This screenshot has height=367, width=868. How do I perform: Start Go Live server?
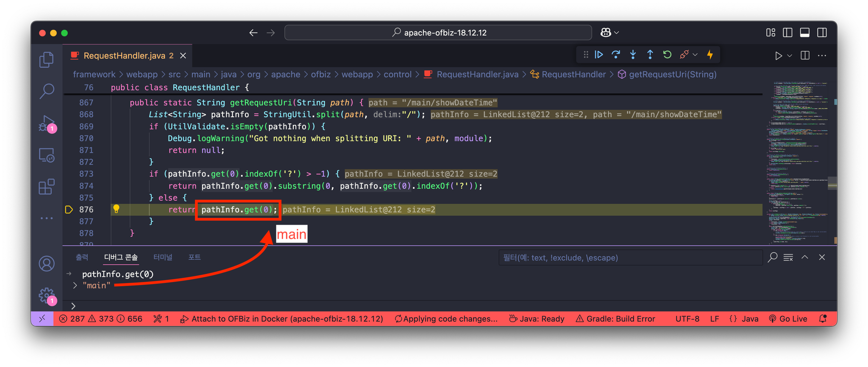click(788, 319)
